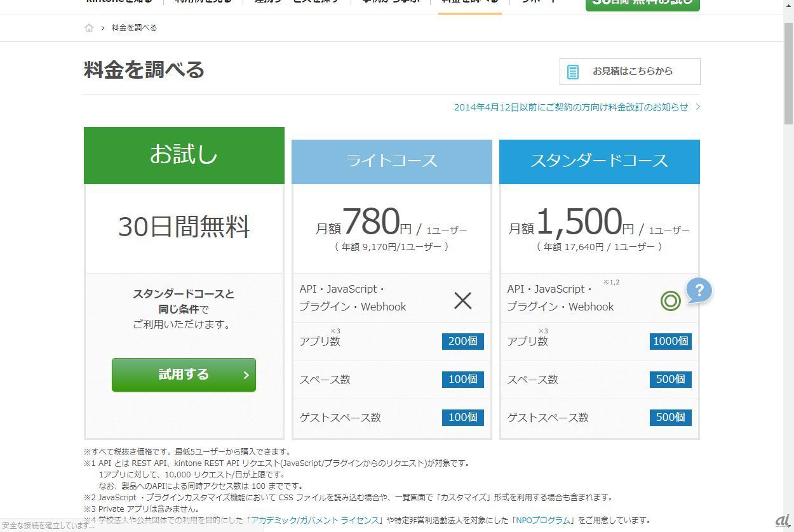Open the 2014年4月12日 price revision notice link
794x532 pixels.
point(571,107)
